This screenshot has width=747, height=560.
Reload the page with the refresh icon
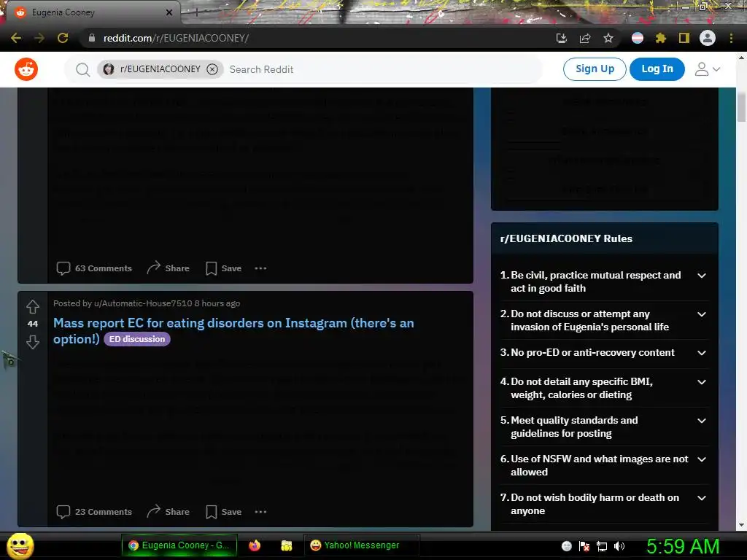[x=63, y=38]
